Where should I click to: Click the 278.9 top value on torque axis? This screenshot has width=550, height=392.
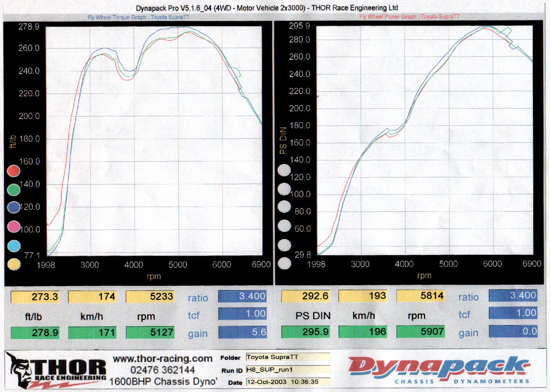click(x=29, y=27)
